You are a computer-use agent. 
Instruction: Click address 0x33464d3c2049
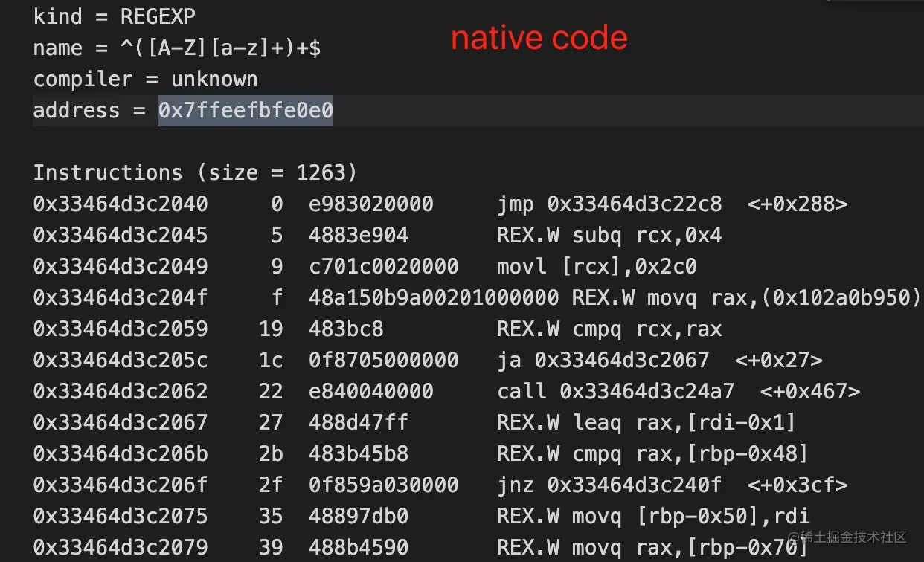pos(121,267)
